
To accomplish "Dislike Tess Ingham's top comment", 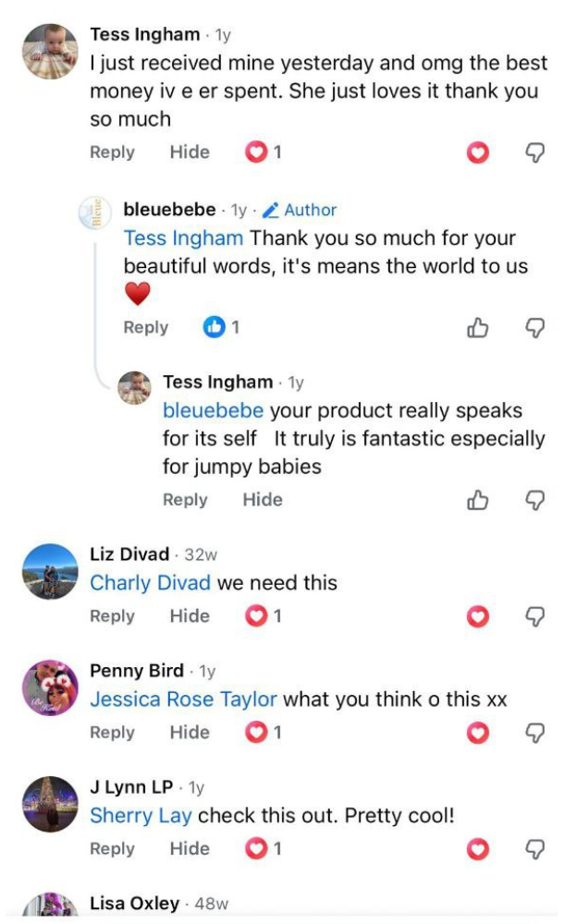I will click(x=535, y=152).
